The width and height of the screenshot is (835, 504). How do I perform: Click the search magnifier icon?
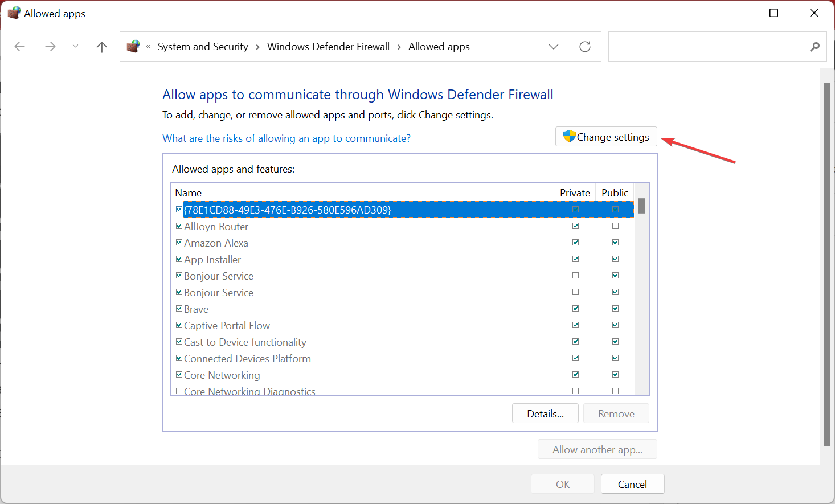point(815,47)
